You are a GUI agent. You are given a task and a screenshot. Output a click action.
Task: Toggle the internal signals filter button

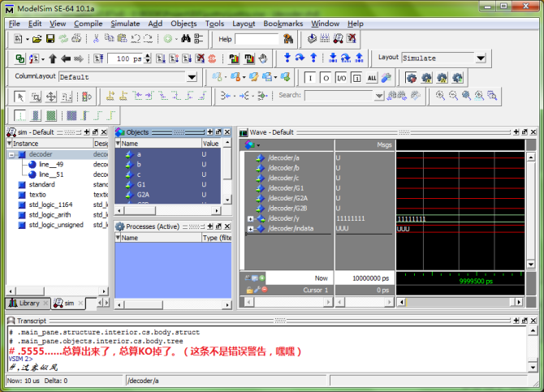(356, 78)
